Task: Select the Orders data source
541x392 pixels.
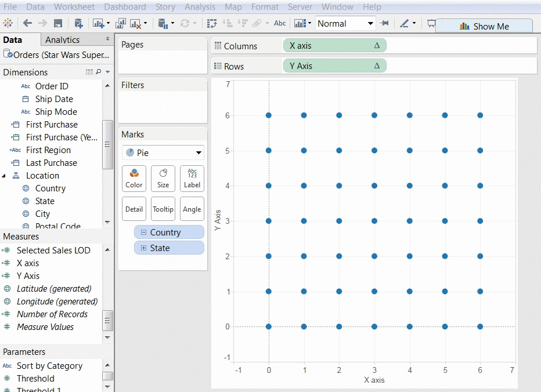Action: point(56,55)
